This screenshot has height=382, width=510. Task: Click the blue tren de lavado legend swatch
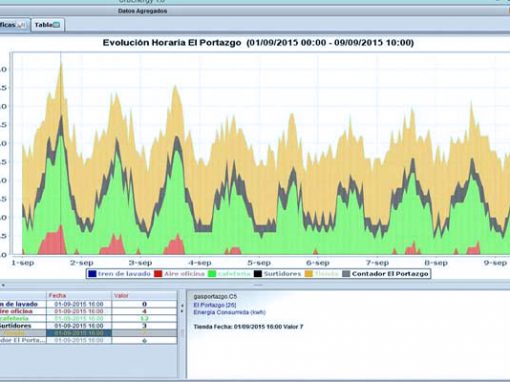click(x=92, y=274)
